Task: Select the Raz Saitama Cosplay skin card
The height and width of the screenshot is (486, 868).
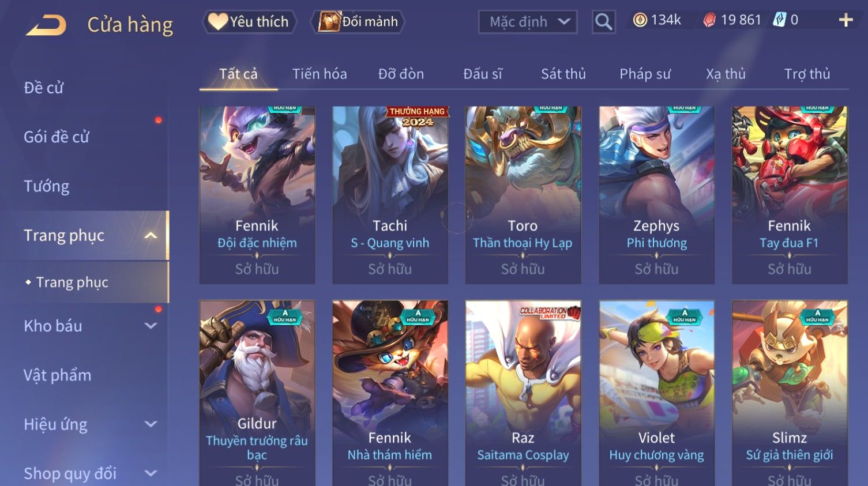Action: [523, 393]
